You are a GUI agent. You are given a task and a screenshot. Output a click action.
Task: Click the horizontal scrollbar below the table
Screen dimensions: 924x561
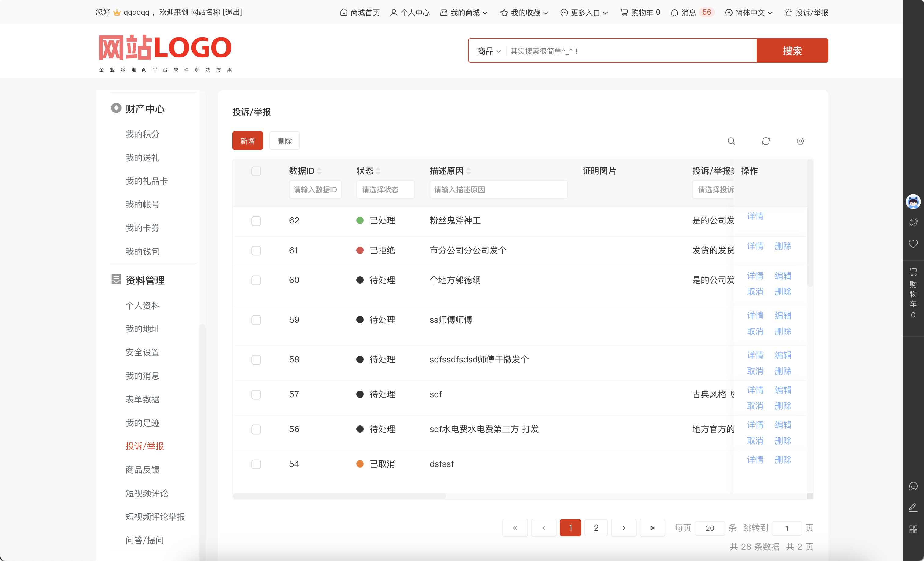pyautogui.click(x=339, y=496)
